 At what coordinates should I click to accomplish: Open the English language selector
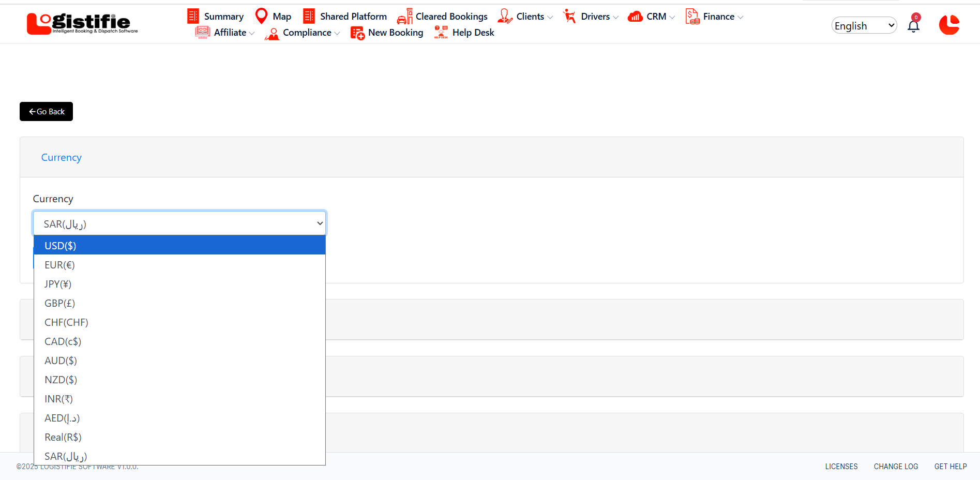pos(864,26)
